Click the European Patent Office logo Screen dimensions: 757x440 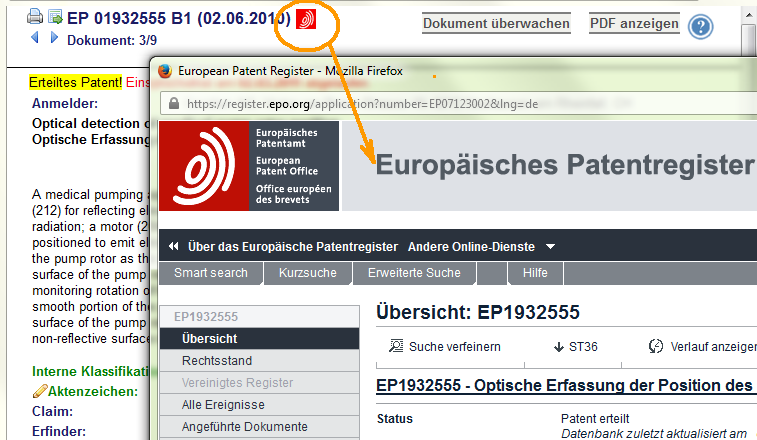(249, 166)
